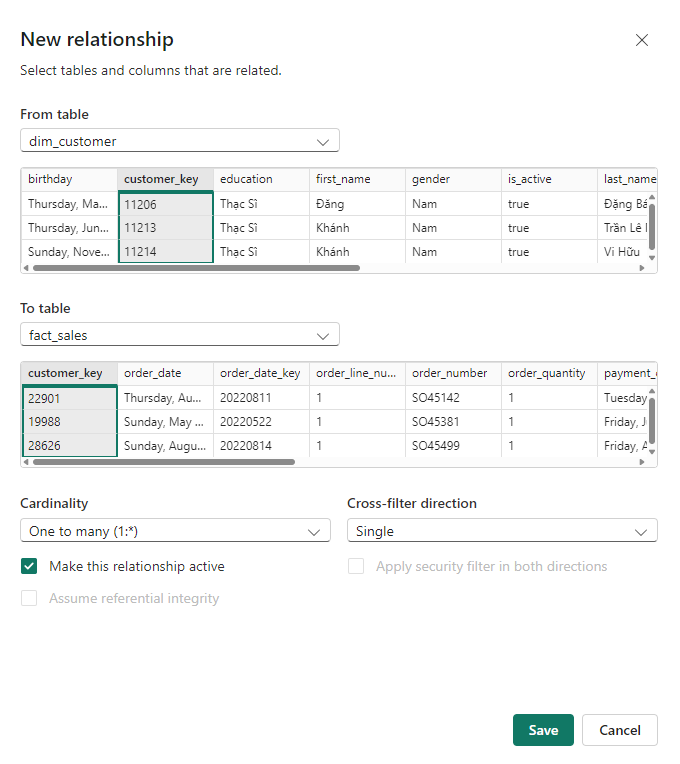This screenshot has width=680, height=764.
Task: Click order number SO45499 cell
Action: click(453, 445)
